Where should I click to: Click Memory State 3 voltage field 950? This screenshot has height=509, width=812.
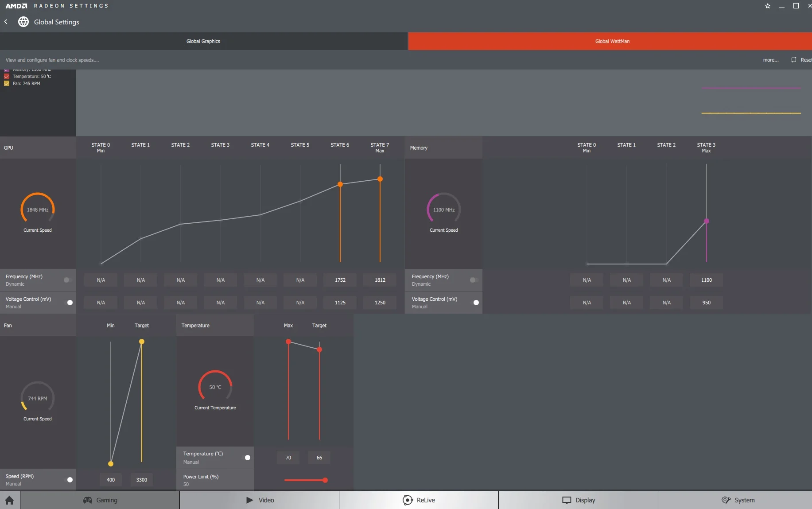coord(707,303)
